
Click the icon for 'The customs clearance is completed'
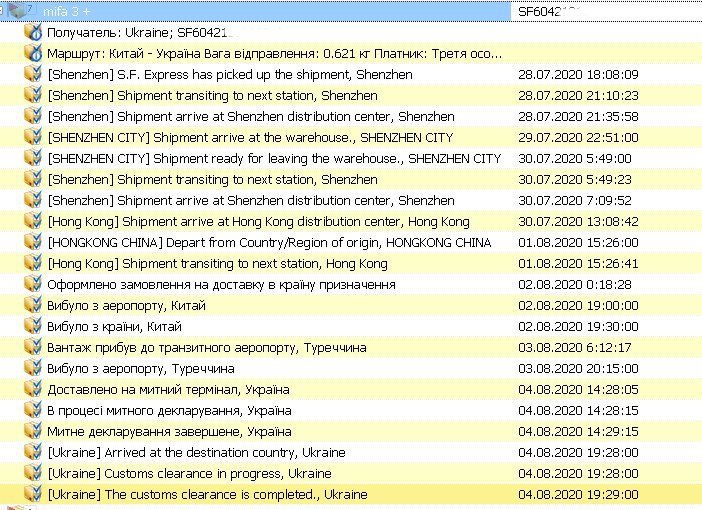click(33, 494)
